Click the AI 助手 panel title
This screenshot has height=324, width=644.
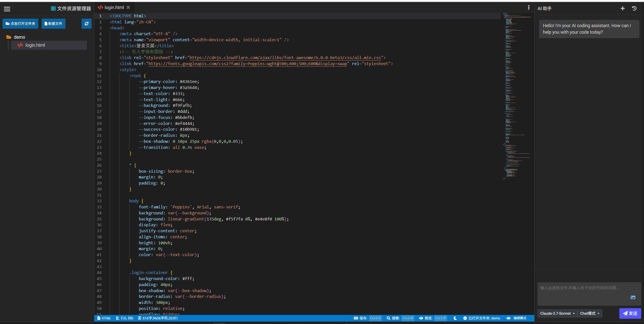click(544, 9)
